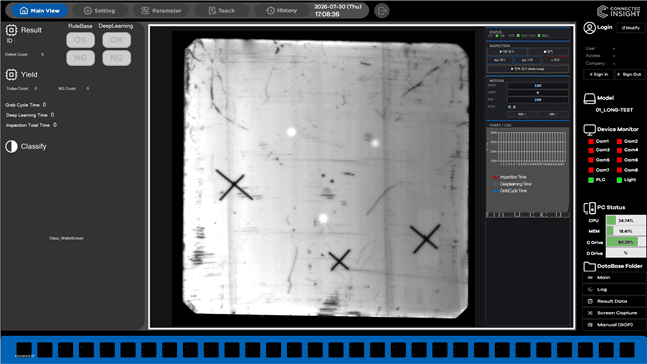The width and height of the screenshot is (647, 364).
Task: Click the Com5 red status indicator
Action: click(591, 160)
